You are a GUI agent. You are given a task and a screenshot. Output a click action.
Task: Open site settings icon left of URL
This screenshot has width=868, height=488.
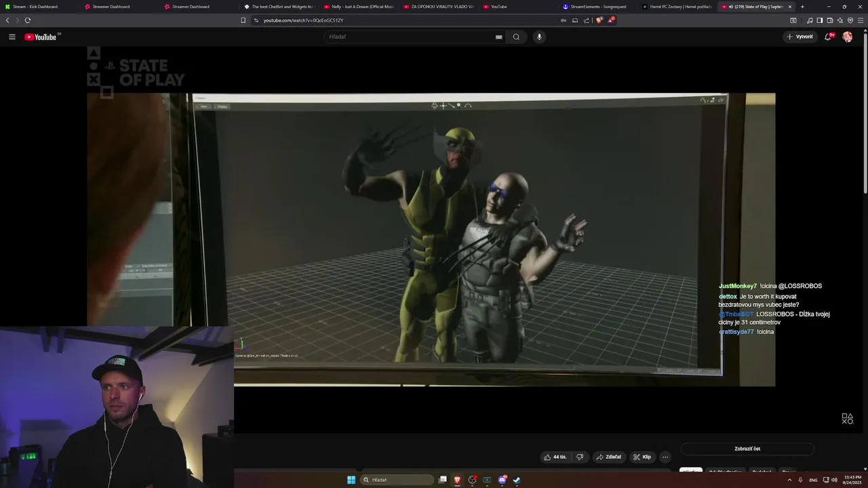click(x=256, y=20)
